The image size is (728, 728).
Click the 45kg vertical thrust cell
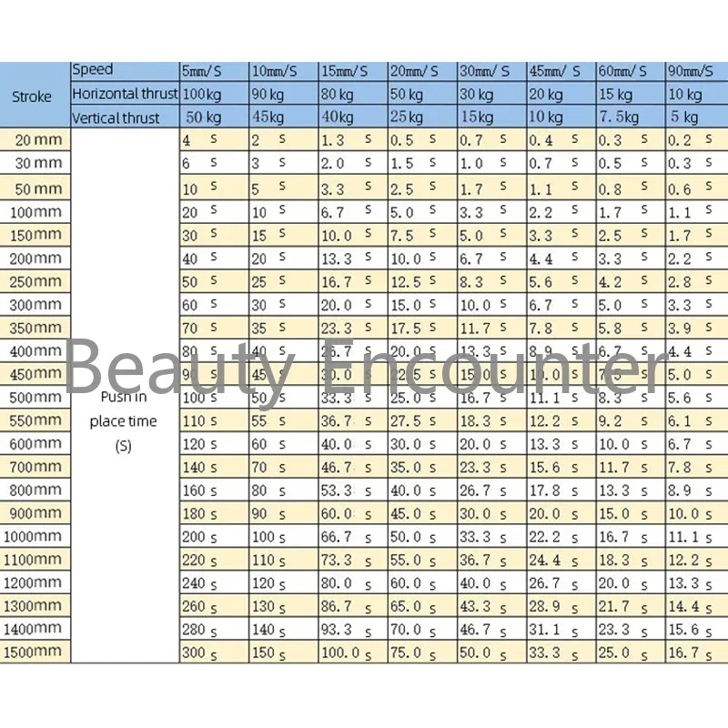tap(283, 117)
